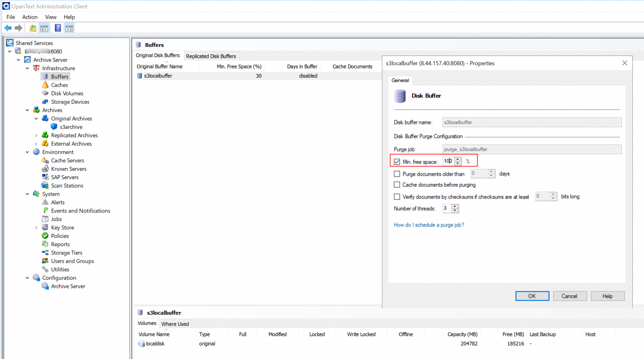Collapse the server :8080 tree node
The image size is (644, 359).
point(10,51)
